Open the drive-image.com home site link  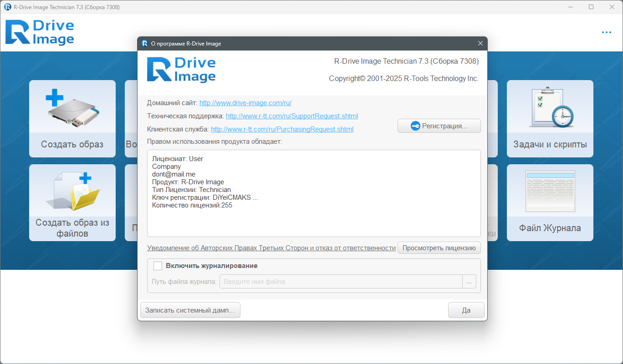point(245,103)
